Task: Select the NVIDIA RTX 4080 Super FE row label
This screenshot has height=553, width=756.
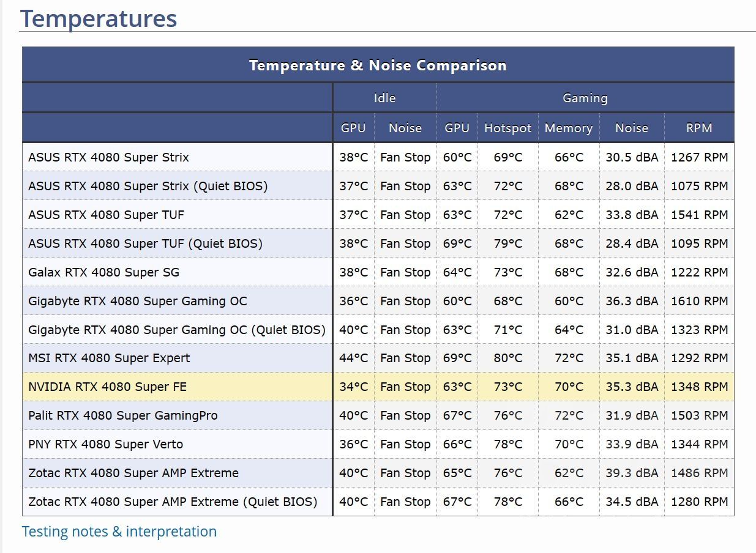Action: [107, 387]
